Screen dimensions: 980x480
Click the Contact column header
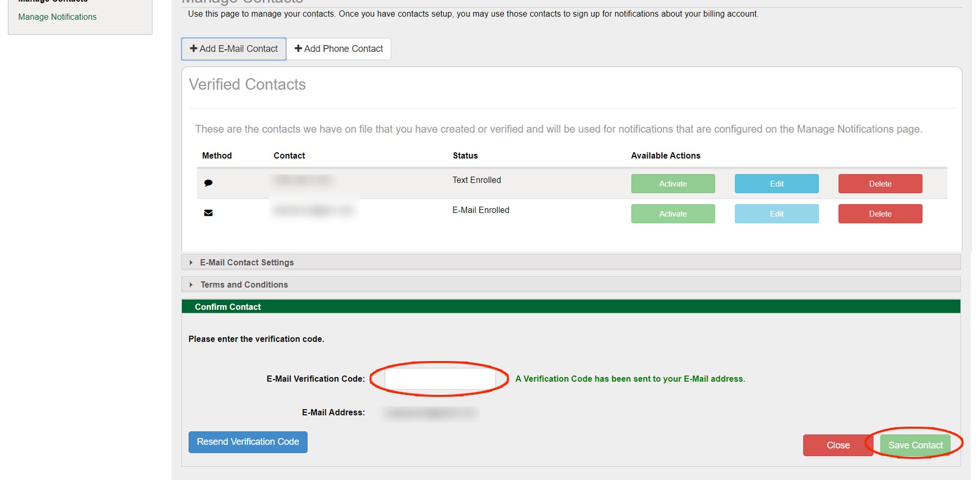(289, 155)
